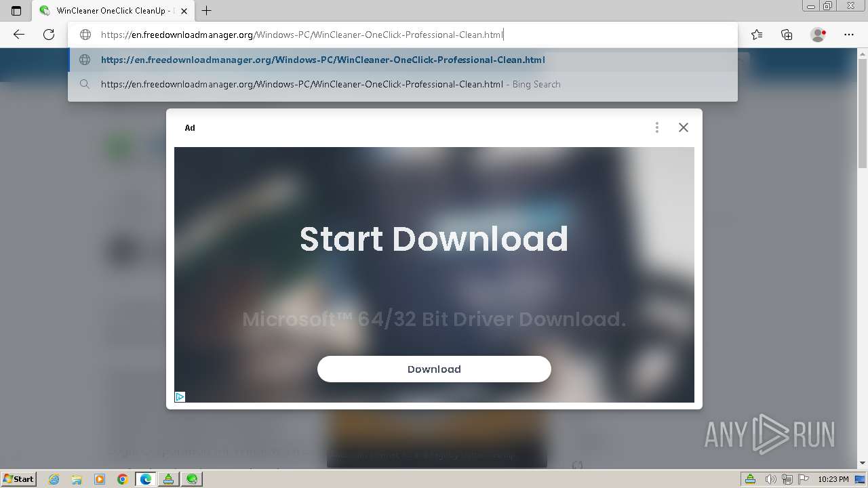Close the WinCleaner OneClick CleanUp tab
This screenshot has width=868, height=488.
(x=184, y=11)
